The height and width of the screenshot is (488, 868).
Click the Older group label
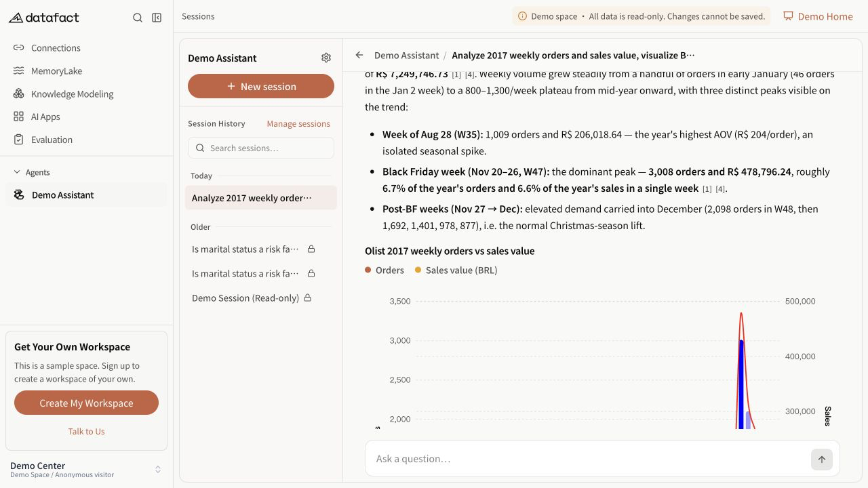[201, 227]
